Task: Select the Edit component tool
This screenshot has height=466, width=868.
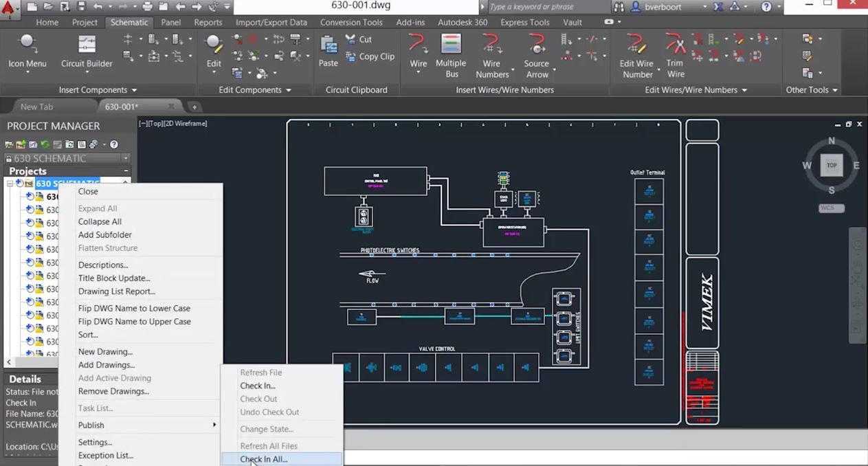Action: point(214,52)
